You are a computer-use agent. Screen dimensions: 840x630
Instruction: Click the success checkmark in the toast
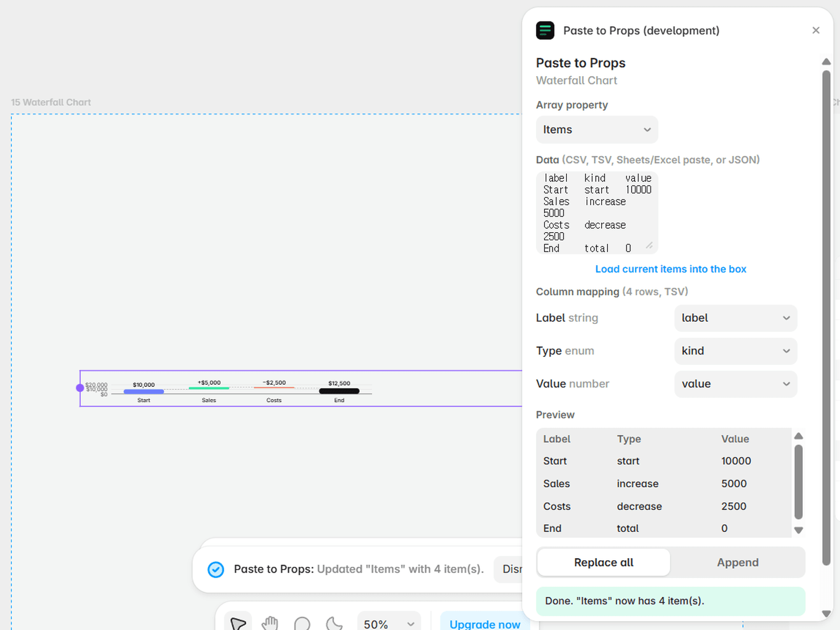pyautogui.click(x=216, y=570)
